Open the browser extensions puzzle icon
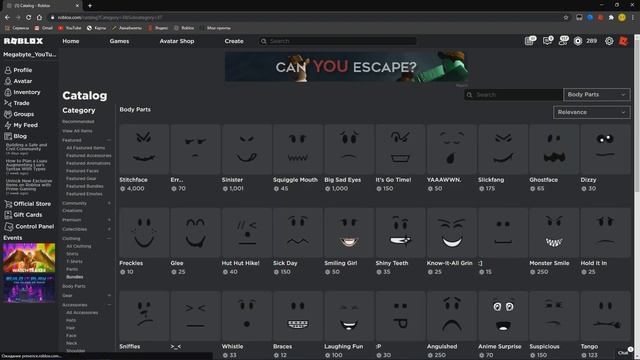 (611, 17)
